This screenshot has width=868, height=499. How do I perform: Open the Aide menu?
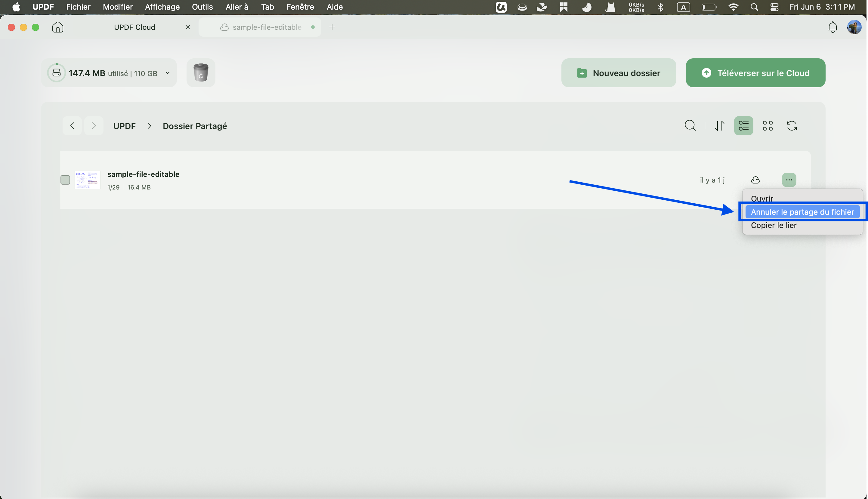[335, 7]
